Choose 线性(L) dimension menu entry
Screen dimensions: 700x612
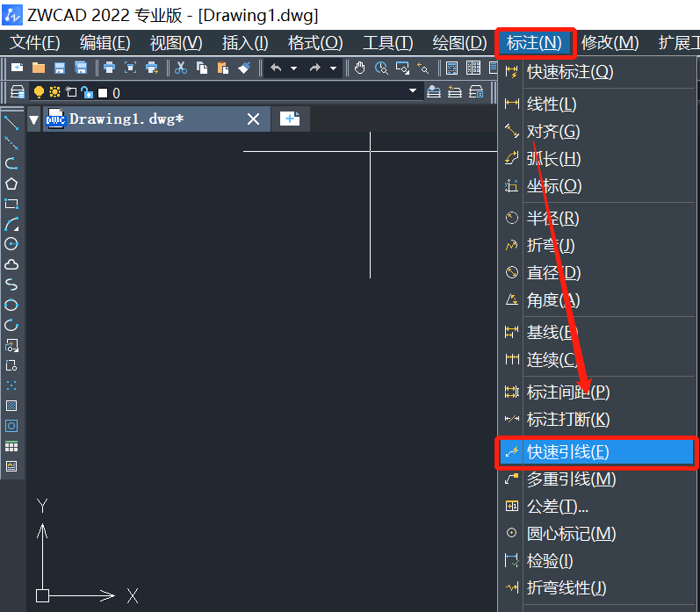click(596, 104)
